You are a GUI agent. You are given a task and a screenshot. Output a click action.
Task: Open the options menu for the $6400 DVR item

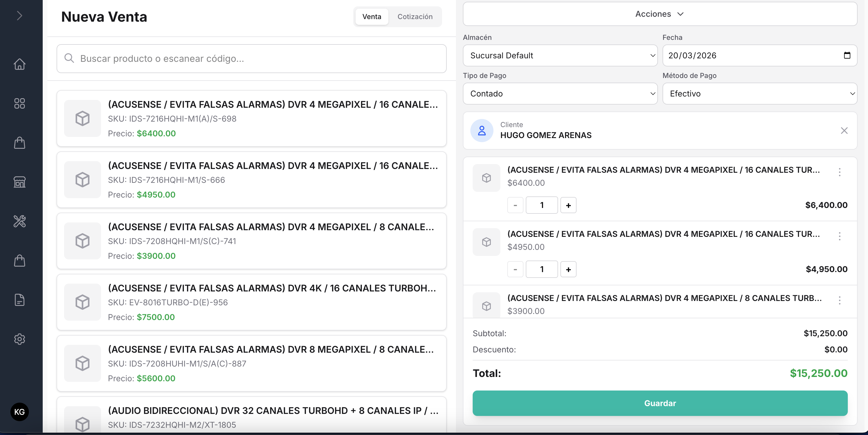coord(840,172)
